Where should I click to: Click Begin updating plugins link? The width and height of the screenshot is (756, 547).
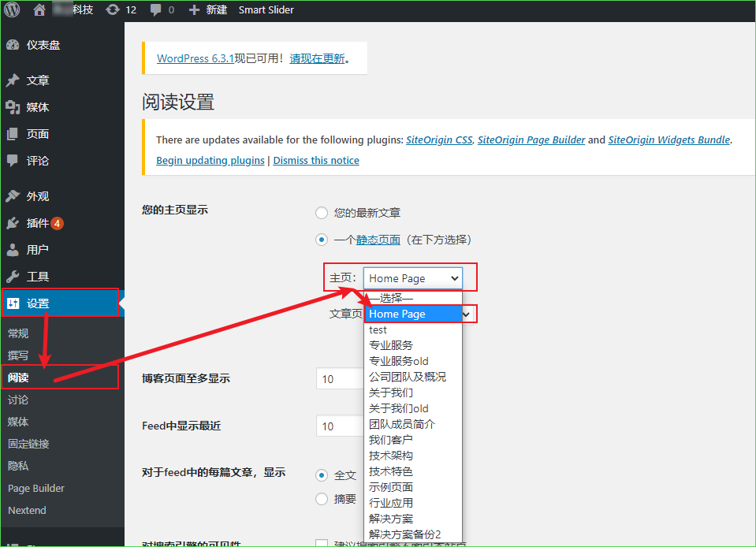coord(210,161)
